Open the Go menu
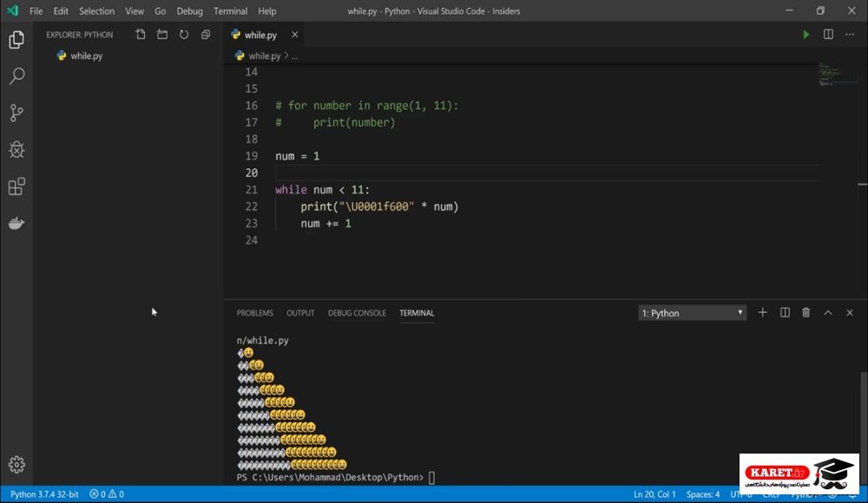The width and height of the screenshot is (868, 503). pos(160,10)
